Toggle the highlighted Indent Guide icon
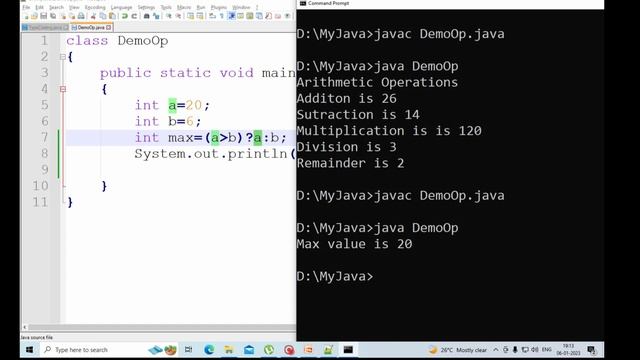 coord(231,16)
